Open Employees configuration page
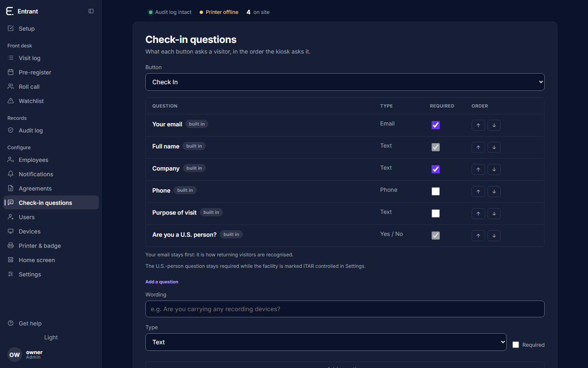This screenshot has width=588, height=368. point(51,160)
